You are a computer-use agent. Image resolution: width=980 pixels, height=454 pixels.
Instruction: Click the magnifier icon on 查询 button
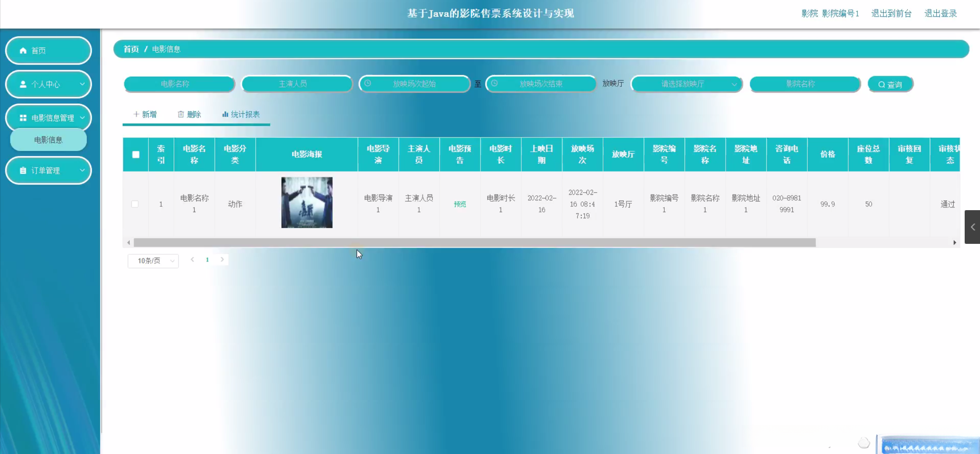pyautogui.click(x=882, y=85)
